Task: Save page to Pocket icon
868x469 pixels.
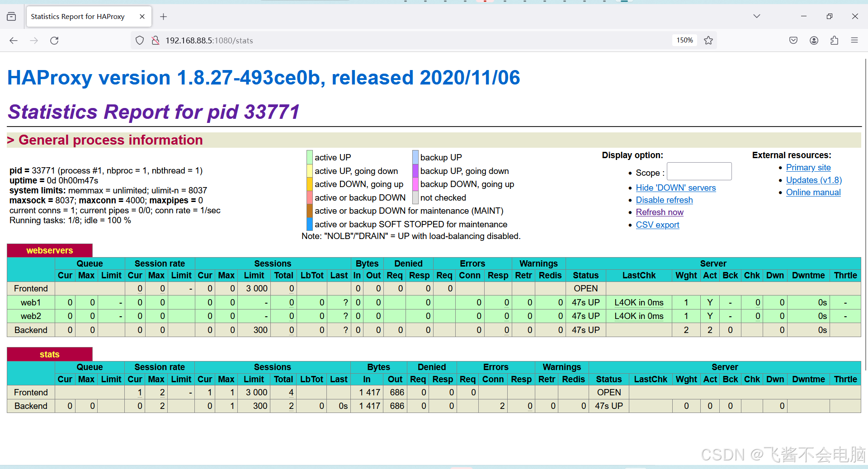Action: 793,41
